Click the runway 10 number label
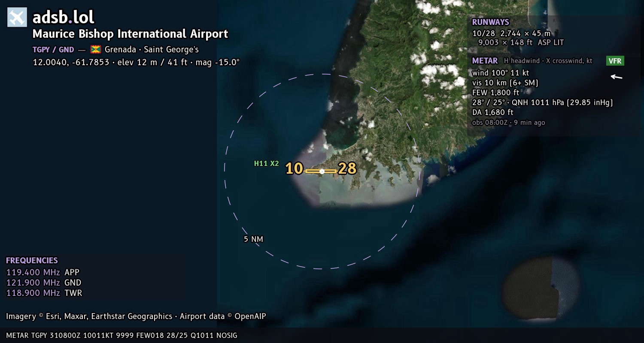This screenshot has width=644, height=343. point(295,168)
